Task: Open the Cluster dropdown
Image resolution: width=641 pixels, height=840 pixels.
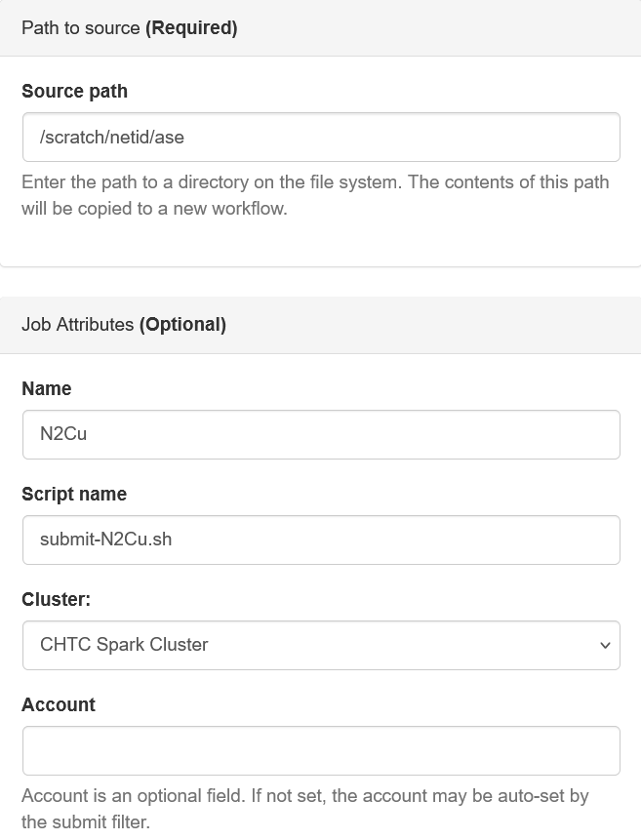Action: (321, 645)
